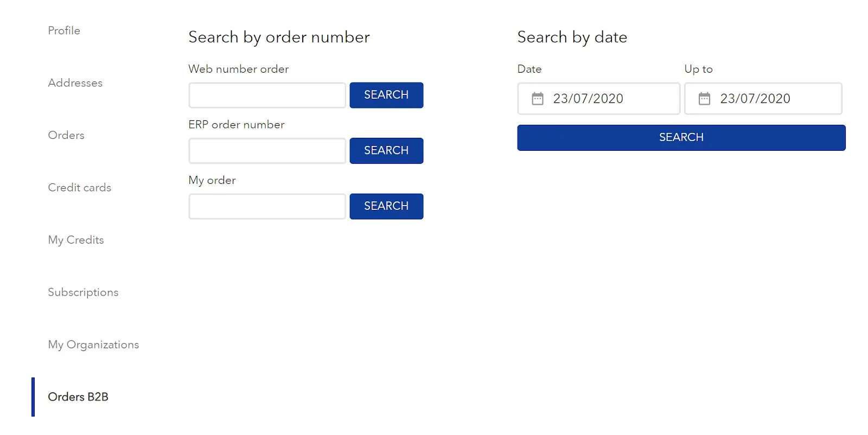
Task: Focus the My order text field
Action: [267, 207]
